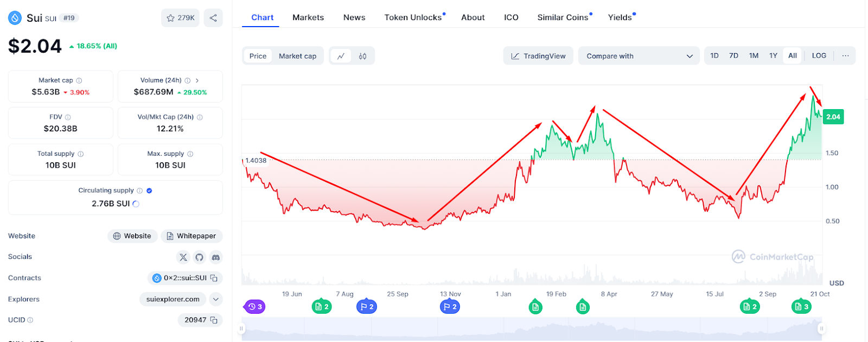
Task: Open Volume (24h) info icon
Action: pyautogui.click(x=188, y=80)
